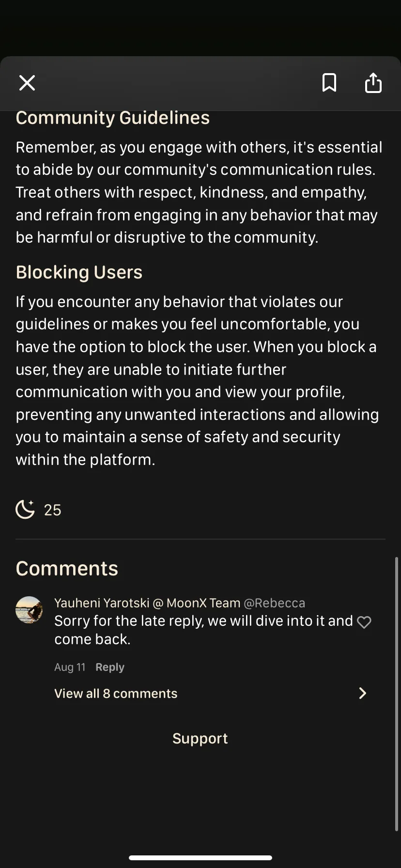The image size is (401, 868).
Task: Tap the Community Guidelines heading
Action: (113, 118)
